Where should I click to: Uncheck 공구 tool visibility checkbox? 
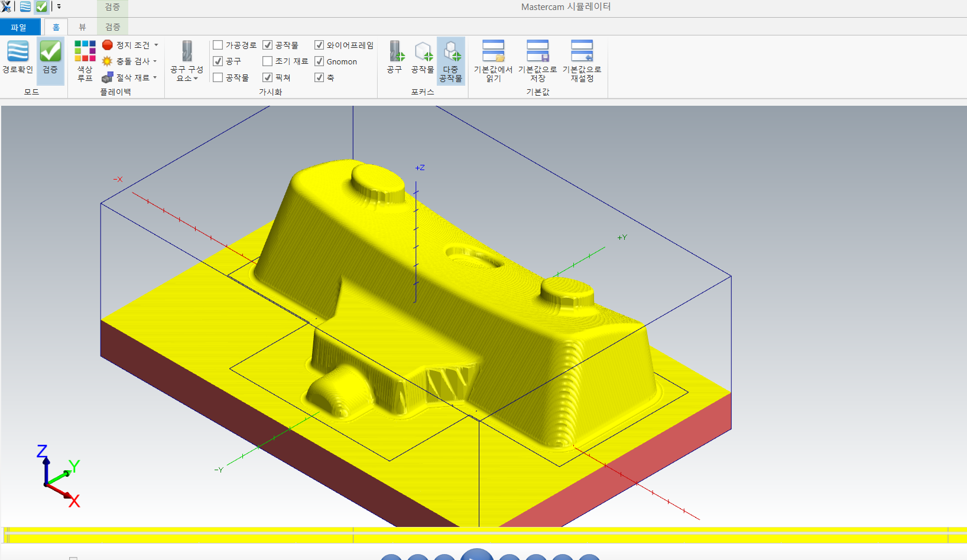[218, 61]
